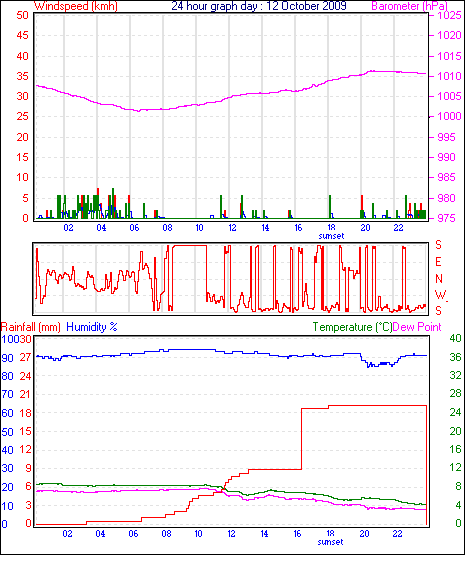The height and width of the screenshot is (566, 466).
Task: Click the 24 hour graph day title
Action: pos(258,6)
